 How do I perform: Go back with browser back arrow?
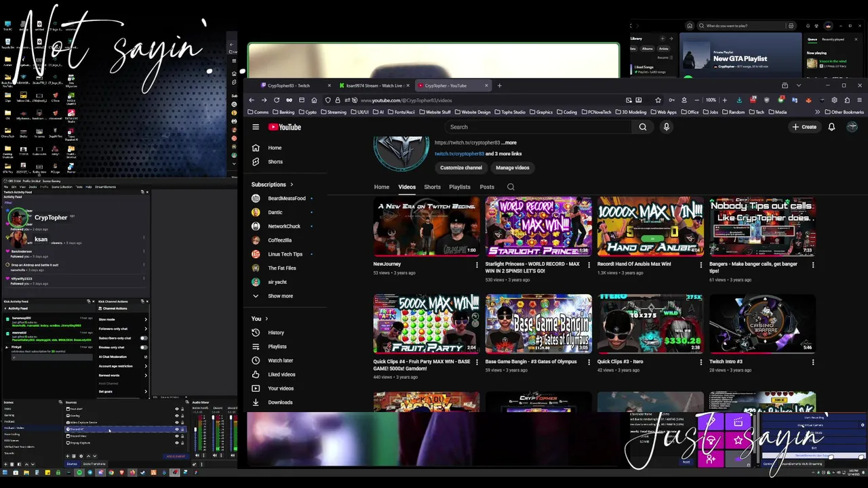tap(252, 100)
